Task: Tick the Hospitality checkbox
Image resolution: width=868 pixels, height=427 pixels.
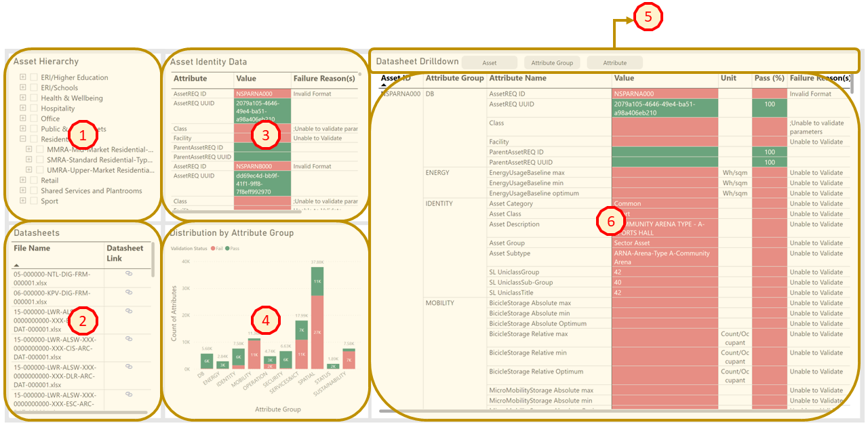Action: pyautogui.click(x=34, y=108)
